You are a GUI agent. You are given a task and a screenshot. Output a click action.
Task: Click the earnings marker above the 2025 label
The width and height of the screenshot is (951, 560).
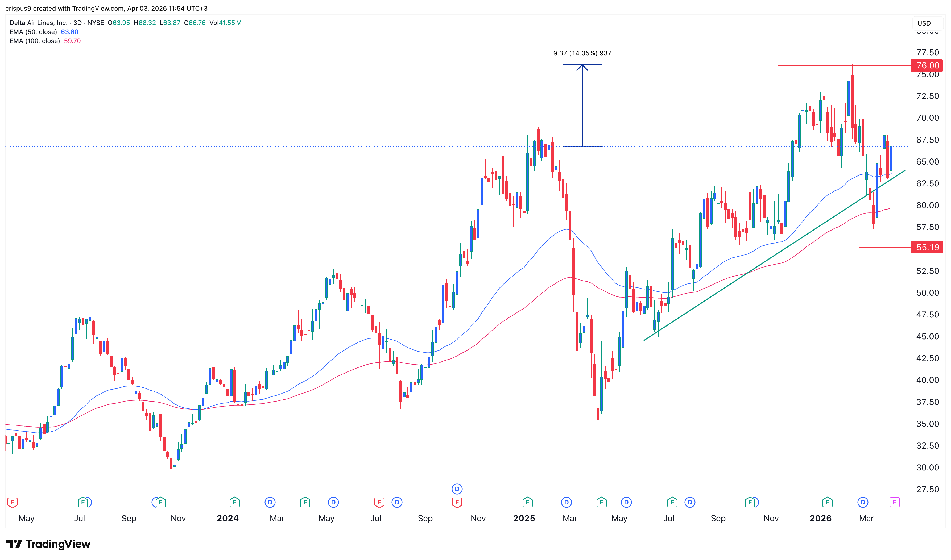coord(527,502)
